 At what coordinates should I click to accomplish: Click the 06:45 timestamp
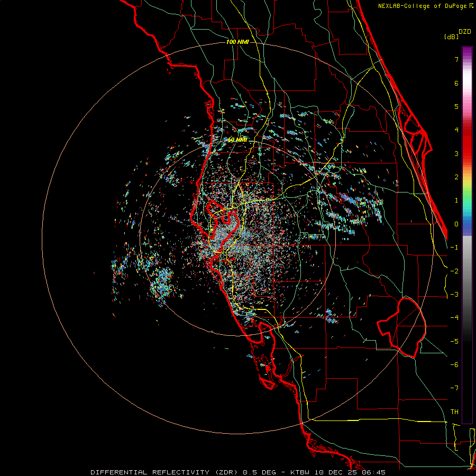pos(373,472)
